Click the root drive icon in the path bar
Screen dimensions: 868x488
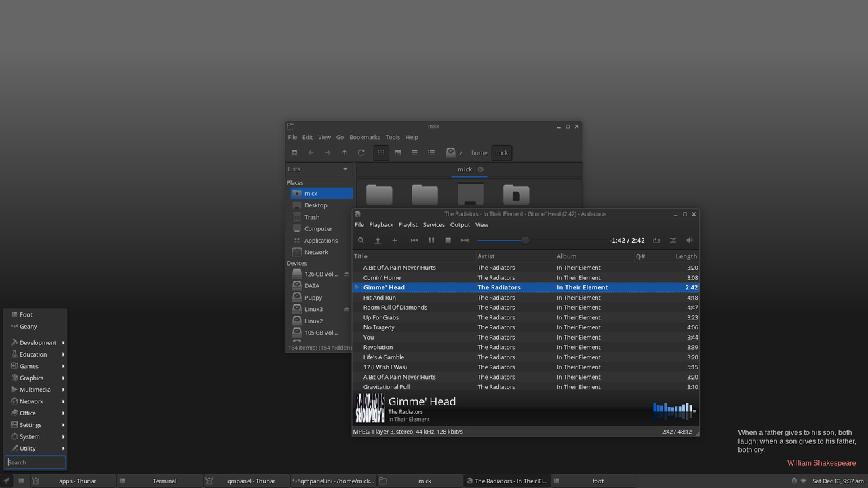(450, 152)
